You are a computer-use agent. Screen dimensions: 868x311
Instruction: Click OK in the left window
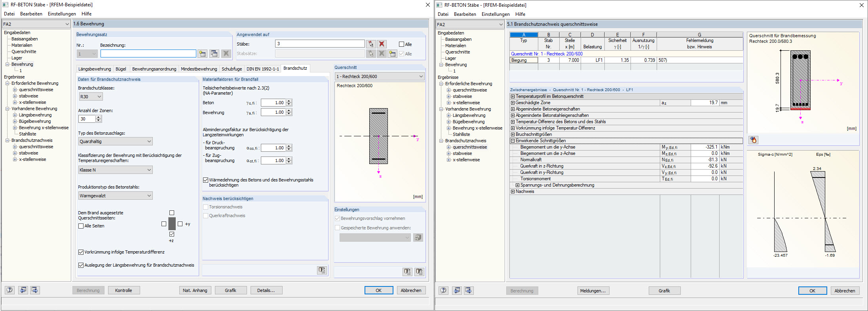[x=378, y=290]
